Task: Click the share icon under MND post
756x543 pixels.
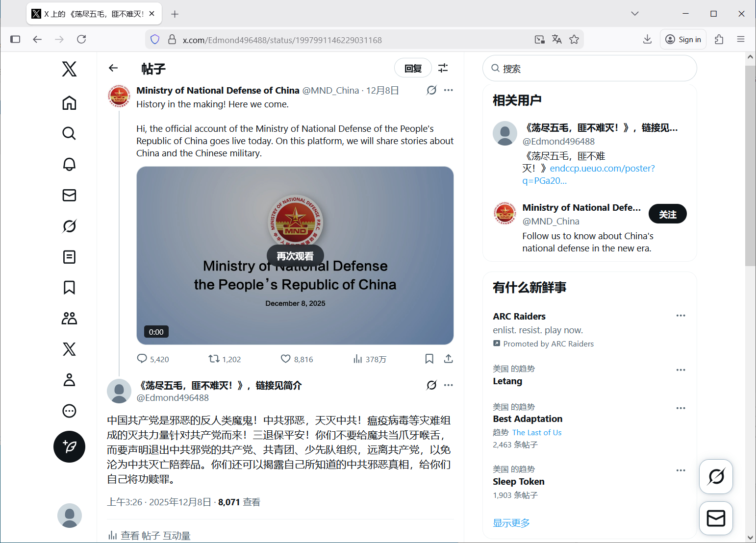Action: tap(448, 359)
